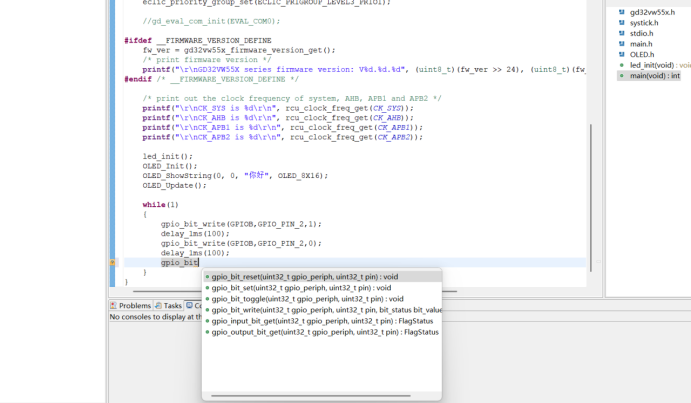The height and width of the screenshot is (403, 691).
Task: Click the first delay_1ms(100); line
Action: click(195, 234)
